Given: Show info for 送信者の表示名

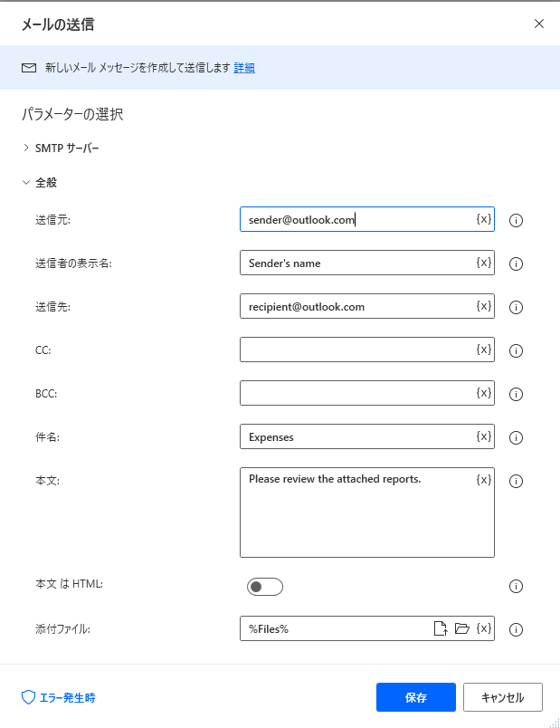Looking at the screenshot, I should [x=516, y=263].
